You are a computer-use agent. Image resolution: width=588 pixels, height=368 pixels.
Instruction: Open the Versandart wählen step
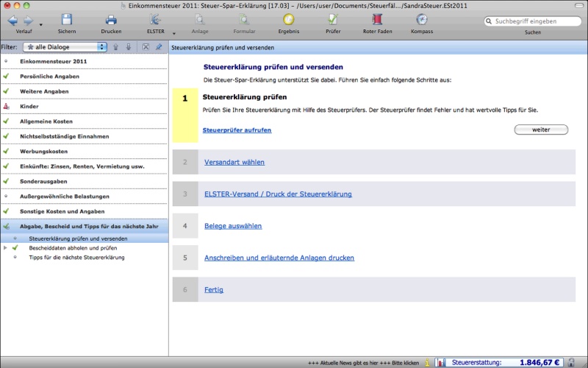click(234, 162)
